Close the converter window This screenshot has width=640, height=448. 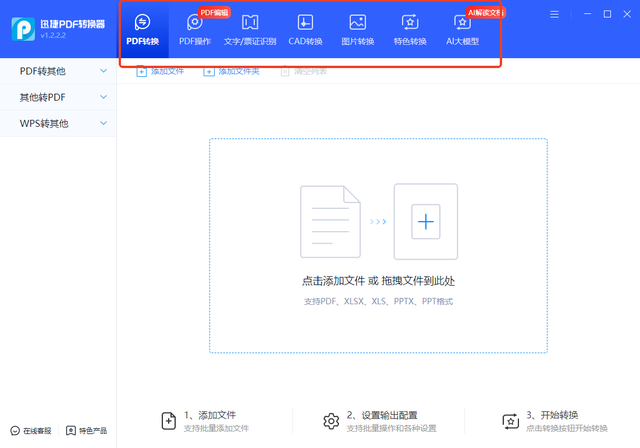pos(627,14)
